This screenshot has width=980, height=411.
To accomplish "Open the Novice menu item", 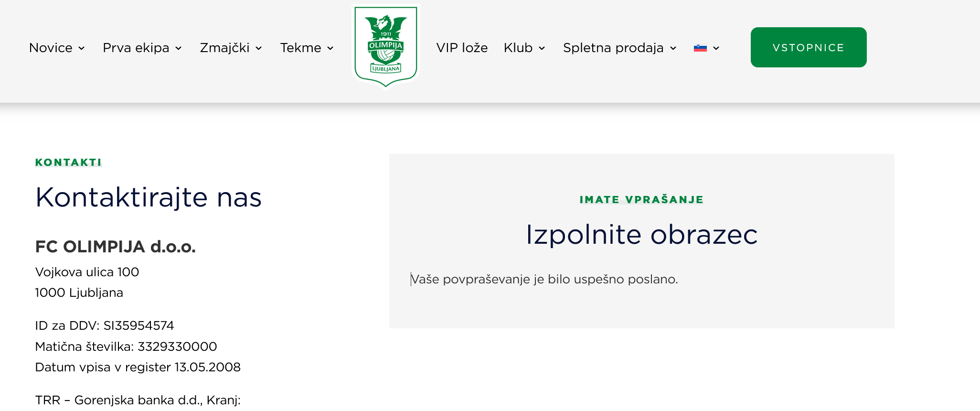I will point(51,48).
